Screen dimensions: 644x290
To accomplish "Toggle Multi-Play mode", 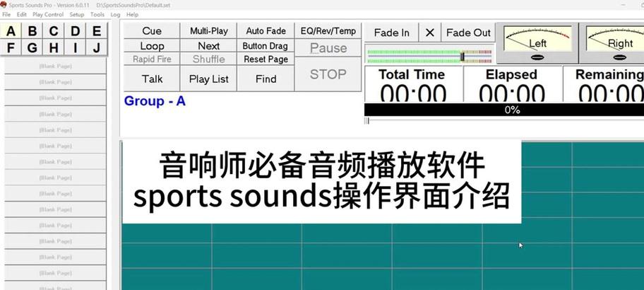I will [208, 31].
